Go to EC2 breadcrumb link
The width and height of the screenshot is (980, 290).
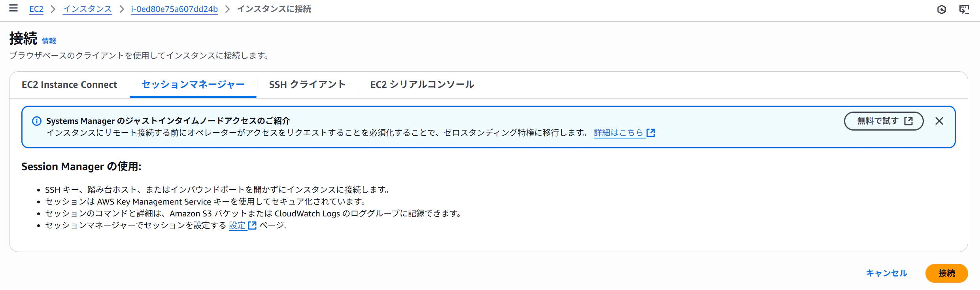pos(36,9)
